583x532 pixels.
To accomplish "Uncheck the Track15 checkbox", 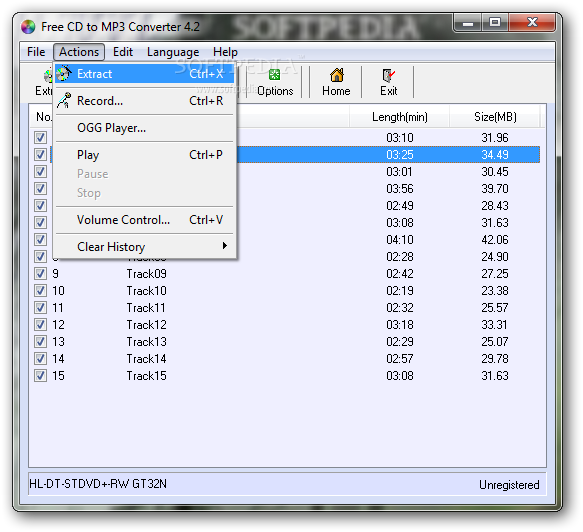I will coord(40,375).
